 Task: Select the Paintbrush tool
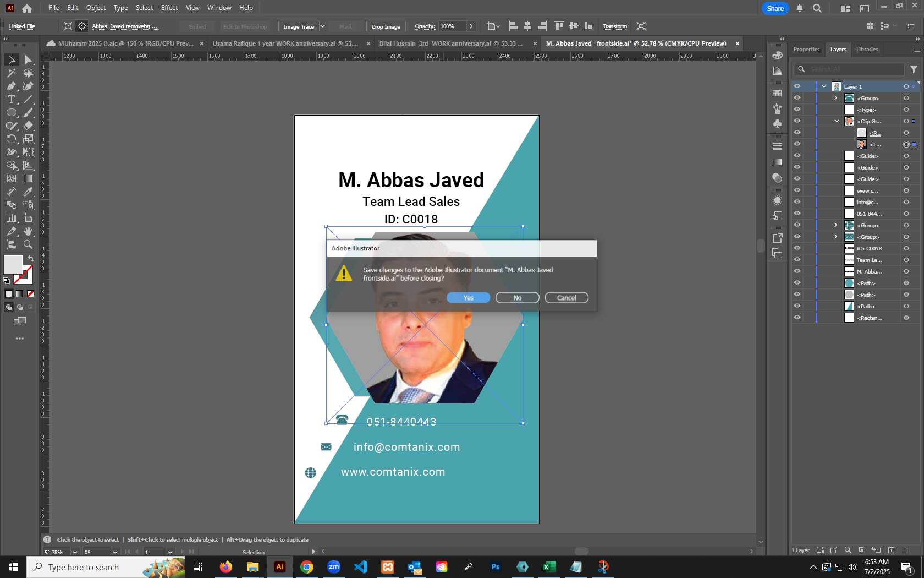(x=28, y=112)
